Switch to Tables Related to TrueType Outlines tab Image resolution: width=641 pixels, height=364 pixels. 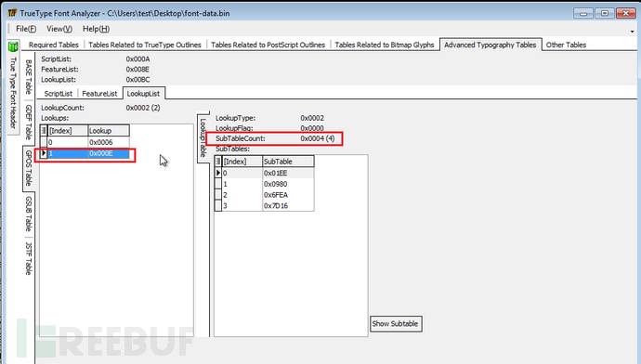coord(145,45)
